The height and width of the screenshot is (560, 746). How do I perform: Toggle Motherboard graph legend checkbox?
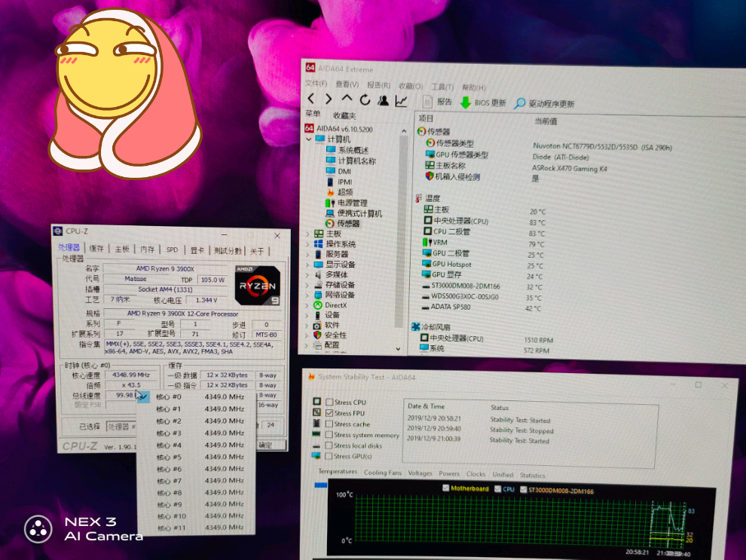tap(446, 488)
